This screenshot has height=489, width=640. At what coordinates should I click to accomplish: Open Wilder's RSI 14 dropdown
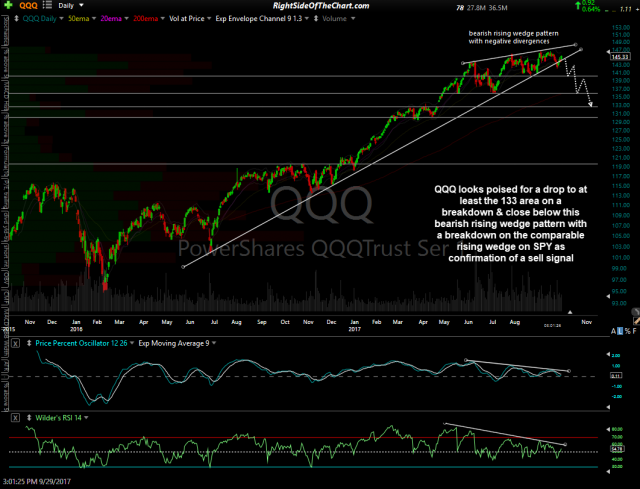tap(86, 418)
